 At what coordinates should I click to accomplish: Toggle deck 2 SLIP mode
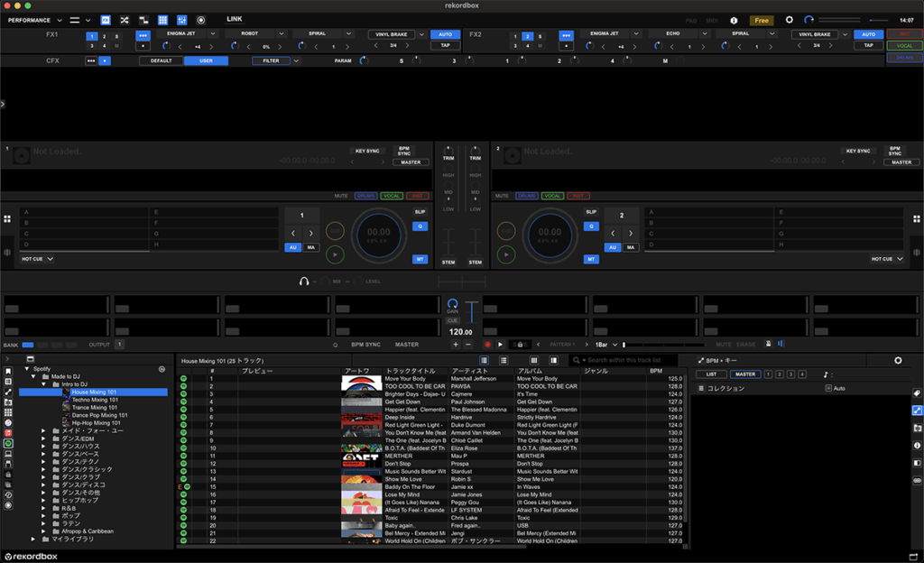point(591,212)
